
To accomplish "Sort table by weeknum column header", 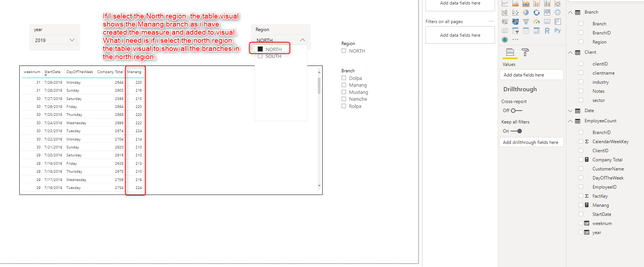I will click(x=32, y=72).
